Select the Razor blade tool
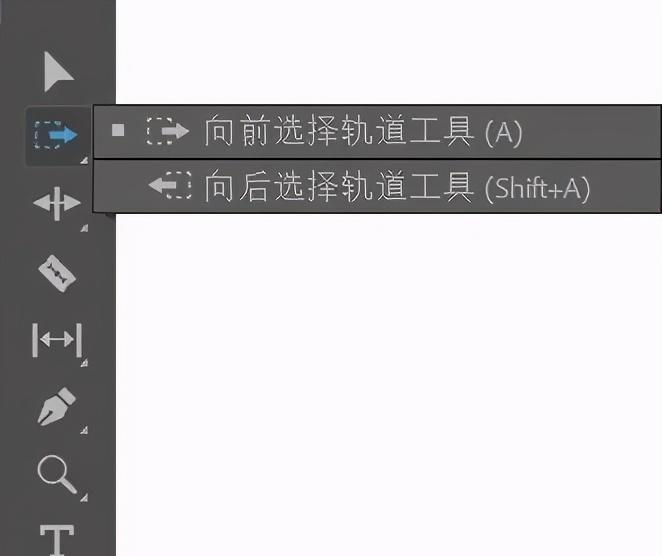 click(57, 273)
